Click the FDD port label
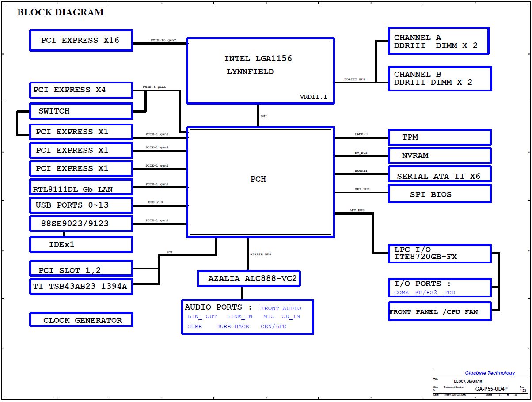Viewport: 532px width, 402px height. coord(449,292)
